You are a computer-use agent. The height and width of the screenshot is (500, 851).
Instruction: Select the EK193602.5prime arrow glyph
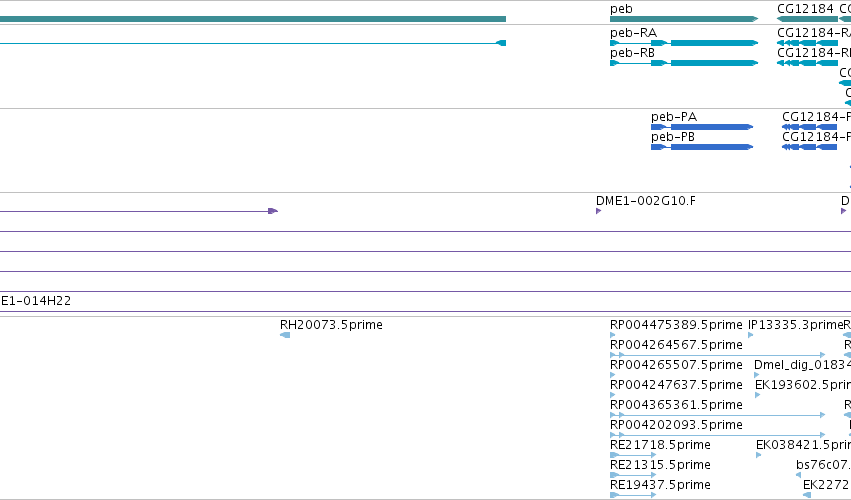758,395
